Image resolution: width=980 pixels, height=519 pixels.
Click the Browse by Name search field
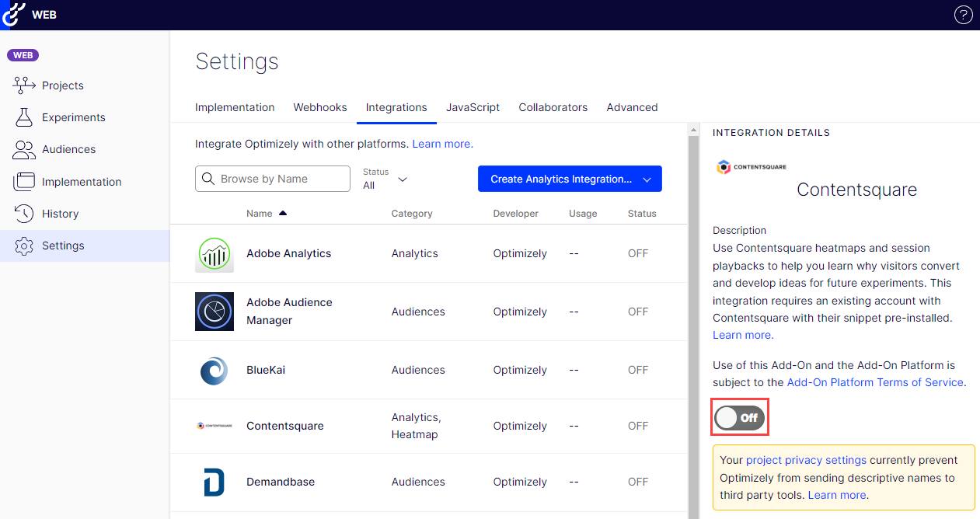pos(273,179)
